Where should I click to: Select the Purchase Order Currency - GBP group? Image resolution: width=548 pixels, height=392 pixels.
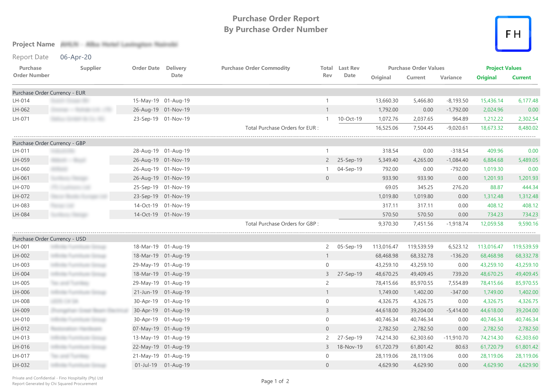pyautogui.click(x=49, y=143)
